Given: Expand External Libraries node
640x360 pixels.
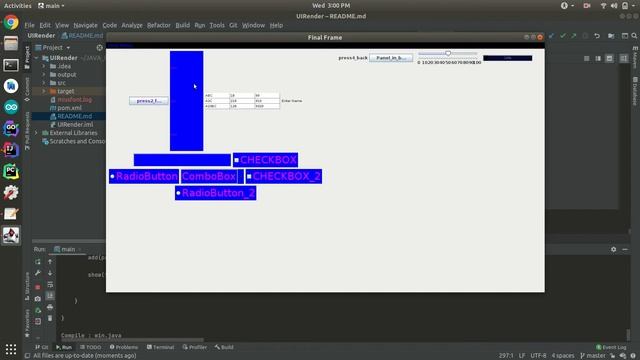Looking at the screenshot, I should (36, 133).
